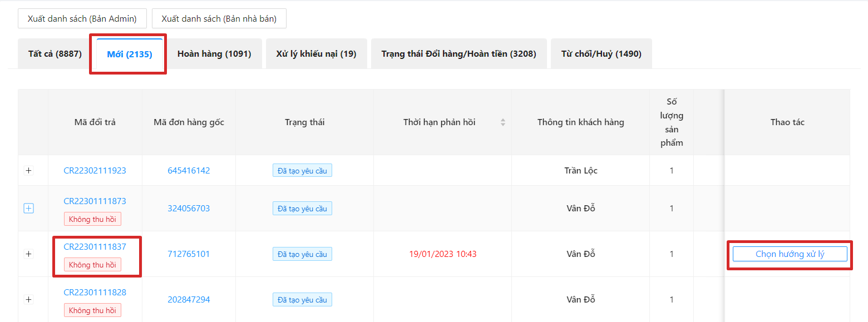Select the Mới (2135) tab
The image size is (868, 322).
(x=130, y=54)
